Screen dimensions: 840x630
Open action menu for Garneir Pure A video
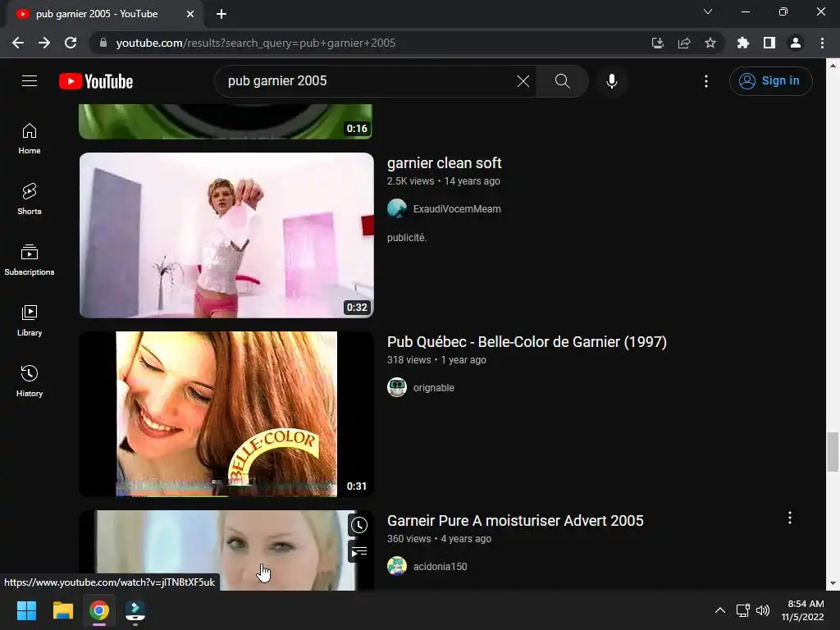click(790, 518)
